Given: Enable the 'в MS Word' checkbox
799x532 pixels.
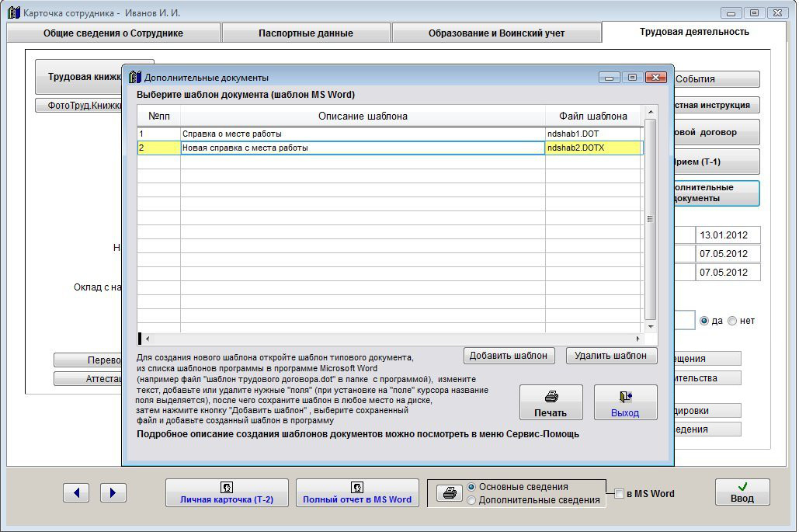Looking at the screenshot, I should (619, 493).
